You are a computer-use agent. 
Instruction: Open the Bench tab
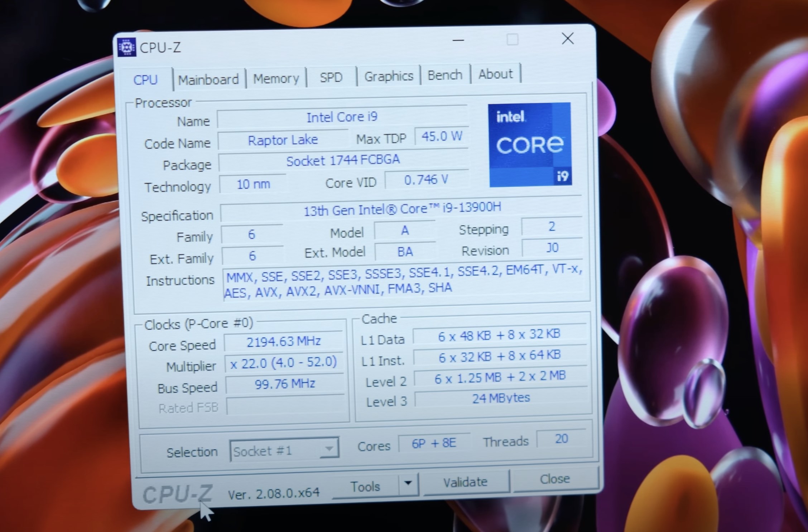445,75
